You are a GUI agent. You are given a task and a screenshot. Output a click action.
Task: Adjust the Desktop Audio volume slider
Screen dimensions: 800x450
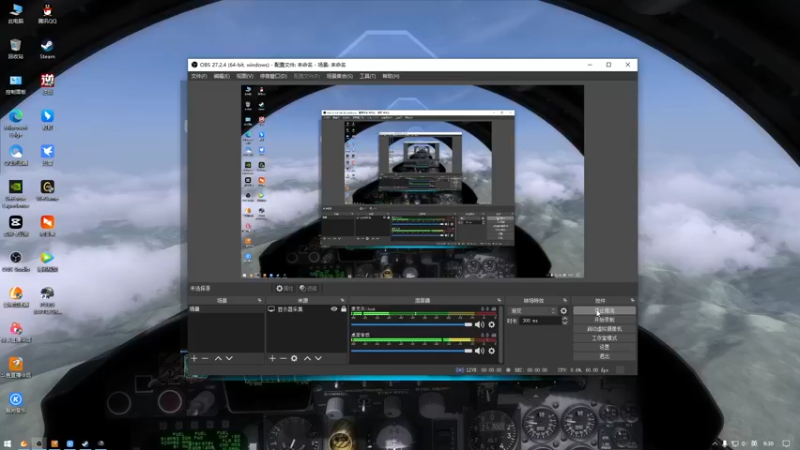(412, 351)
